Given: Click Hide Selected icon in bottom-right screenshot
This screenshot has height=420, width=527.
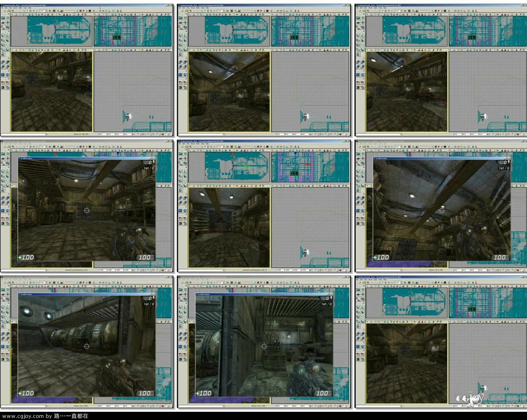Looking at the screenshot, I should point(364,355).
